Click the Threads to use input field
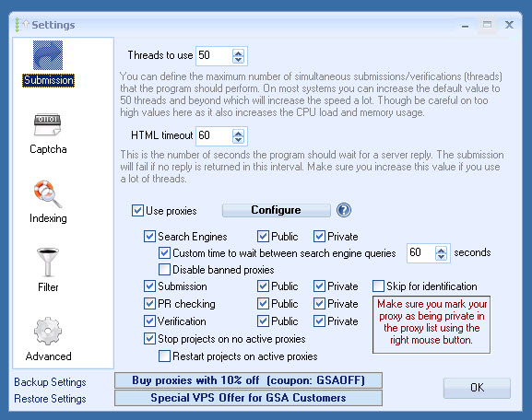The image size is (532, 420). [215, 55]
